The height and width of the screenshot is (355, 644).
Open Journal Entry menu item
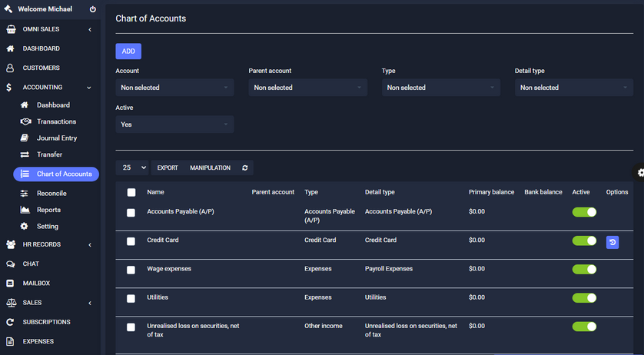57,138
